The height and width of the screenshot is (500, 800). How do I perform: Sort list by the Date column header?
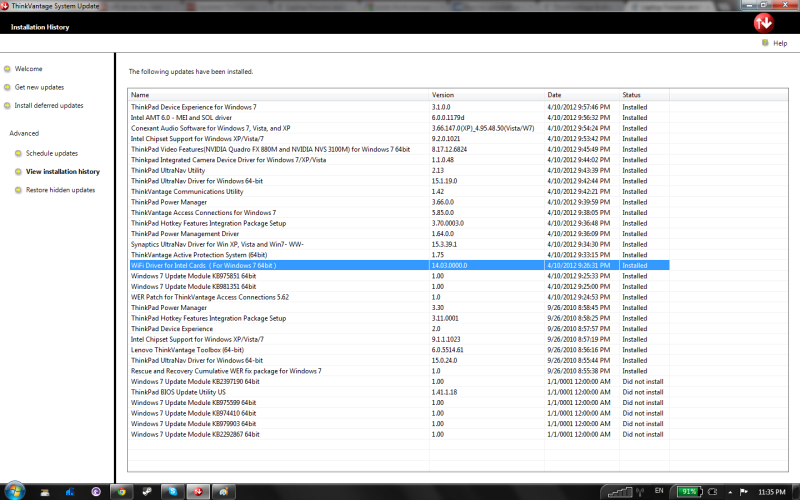click(x=582, y=95)
